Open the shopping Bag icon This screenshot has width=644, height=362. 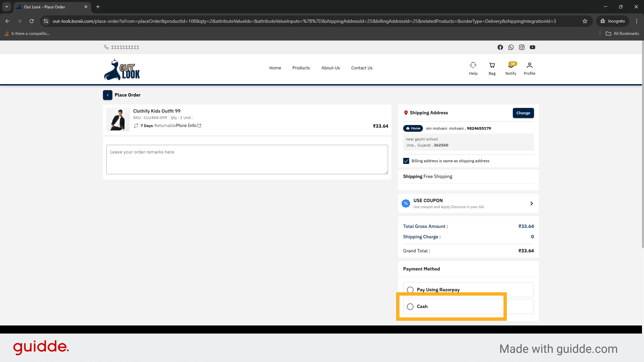point(492,65)
